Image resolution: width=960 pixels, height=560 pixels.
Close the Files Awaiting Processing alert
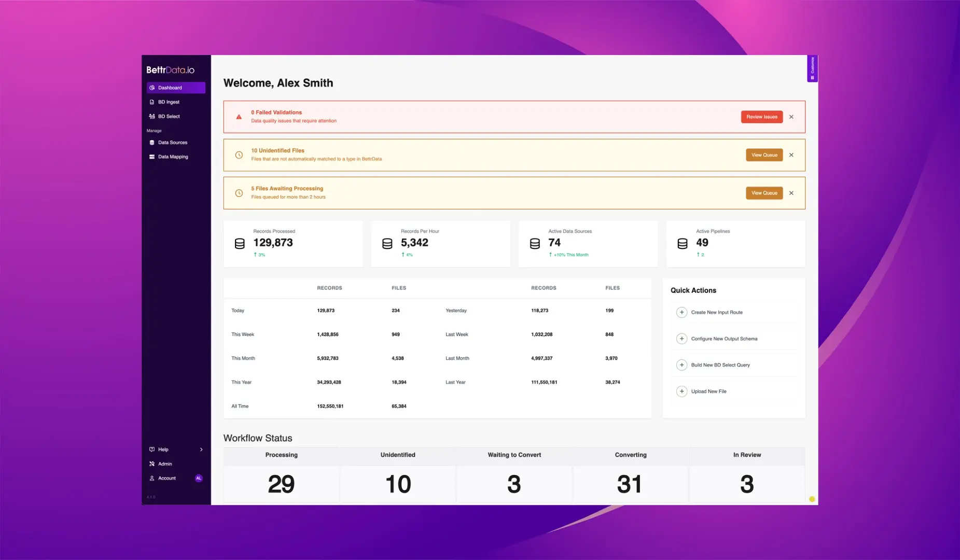click(x=791, y=193)
